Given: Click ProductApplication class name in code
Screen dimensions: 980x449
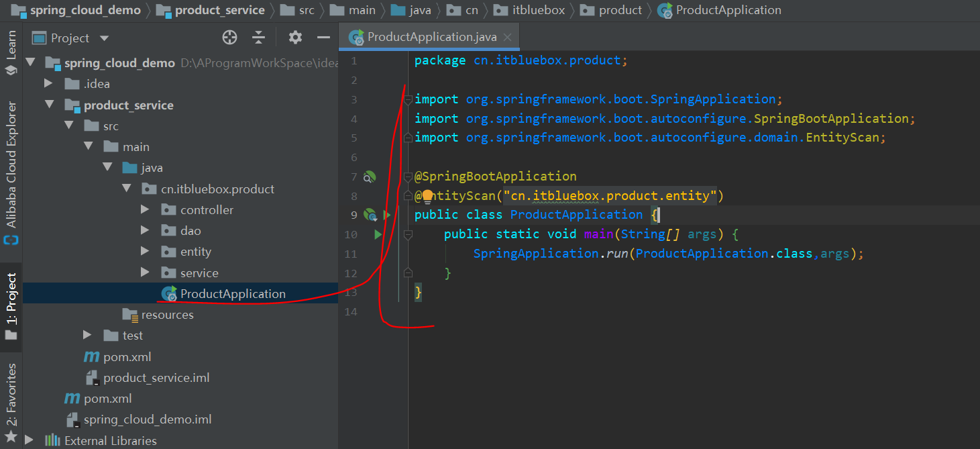Looking at the screenshot, I should point(577,215).
